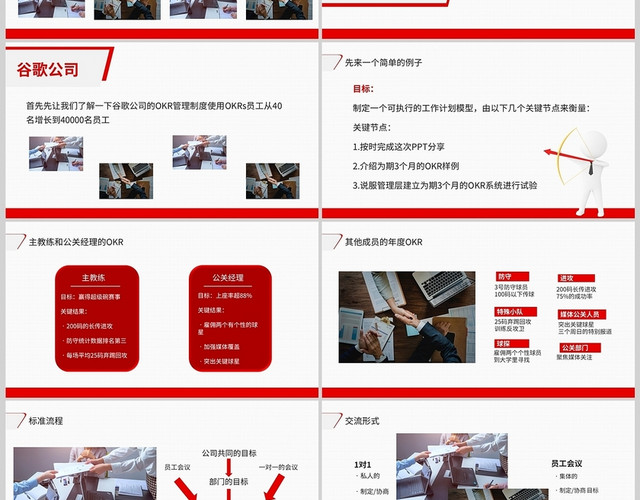Click the 雇佣两个个性球员 text under 球探
This screenshot has width=640, height=500.
518,353
